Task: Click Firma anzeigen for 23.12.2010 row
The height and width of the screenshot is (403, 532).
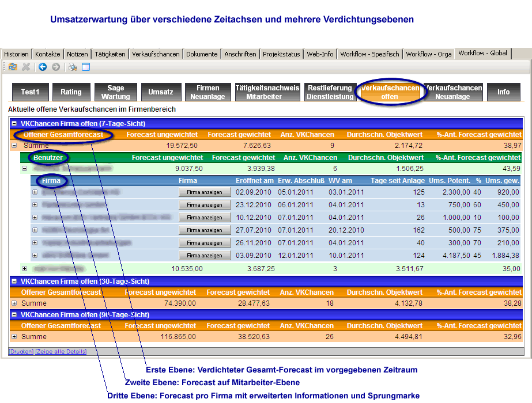Action: 205,205
